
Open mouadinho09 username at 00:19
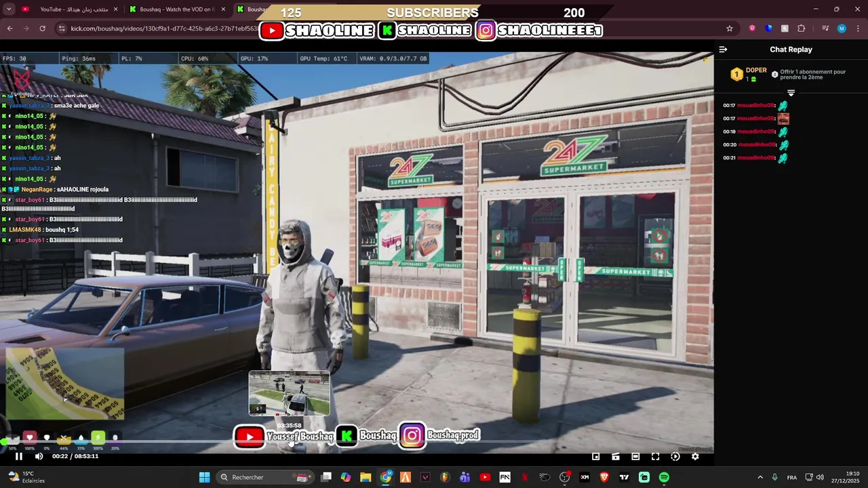757,131
